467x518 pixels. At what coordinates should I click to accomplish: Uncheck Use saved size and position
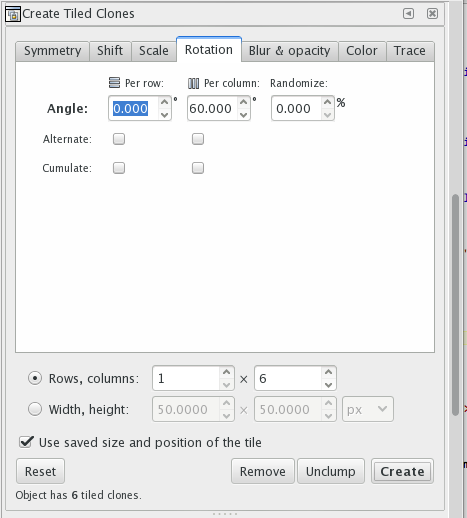coord(26,442)
